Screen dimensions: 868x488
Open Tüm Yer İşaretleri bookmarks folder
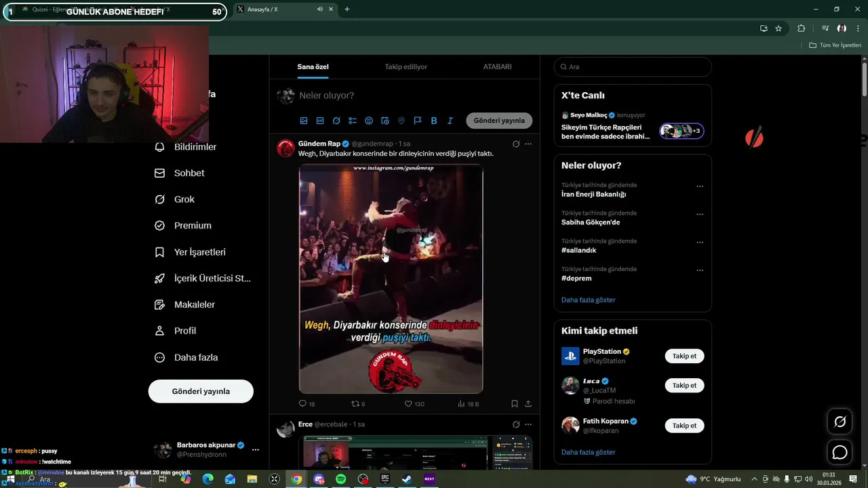(835, 45)
